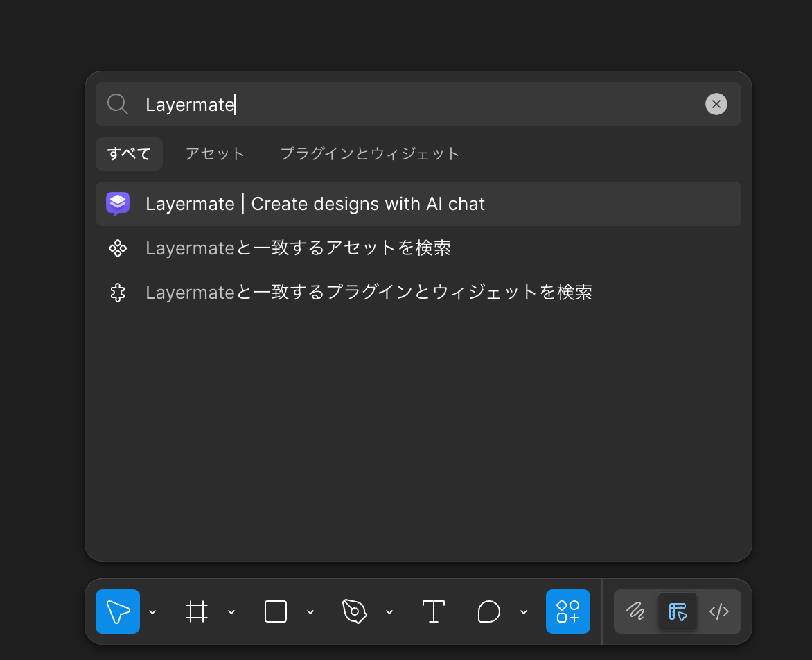The height and width of the screenshot is (660, 812).
Task: Open the Frame tool dropdown arrow
Action: tap(231, 612)
